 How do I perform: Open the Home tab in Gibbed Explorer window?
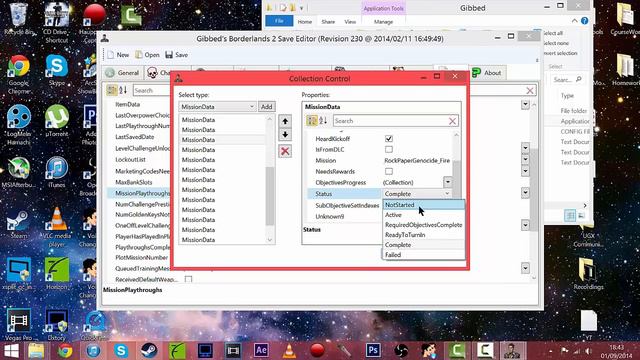click(304, 22)
